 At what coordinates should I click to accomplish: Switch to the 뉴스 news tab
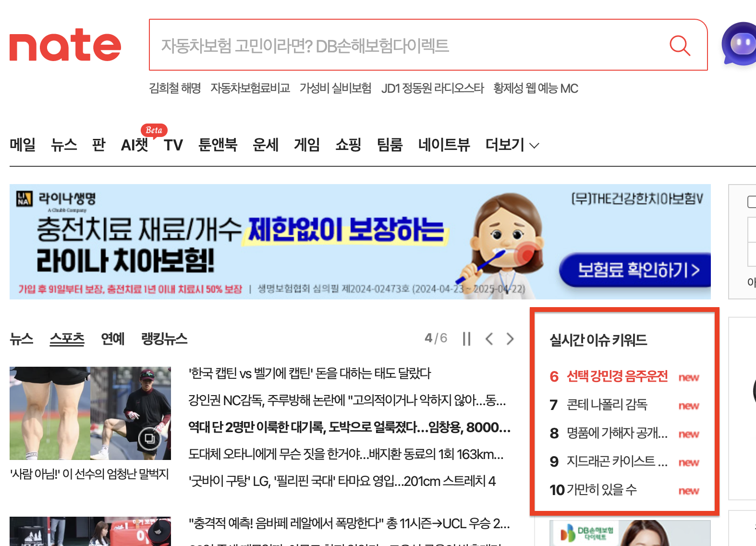22,339
